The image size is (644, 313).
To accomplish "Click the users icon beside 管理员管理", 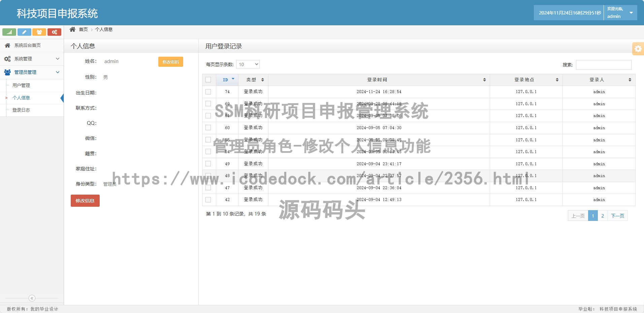I will click(x=7, y=72).
